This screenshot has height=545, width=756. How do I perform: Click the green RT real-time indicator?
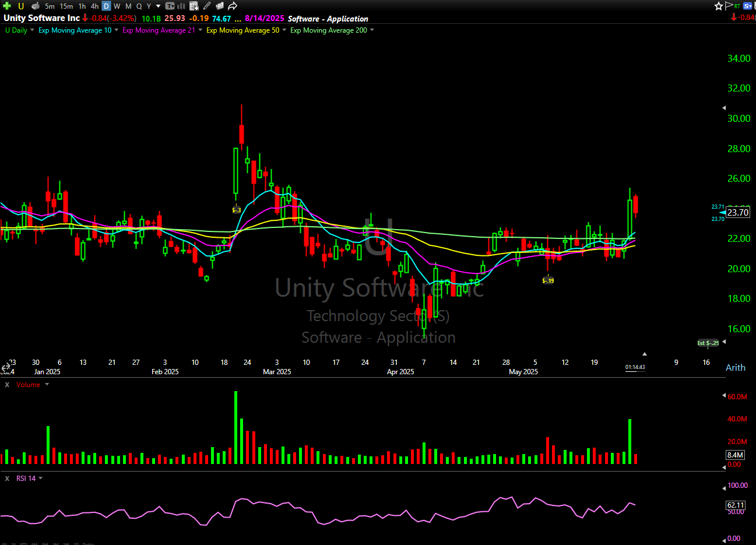pos(737,6)
